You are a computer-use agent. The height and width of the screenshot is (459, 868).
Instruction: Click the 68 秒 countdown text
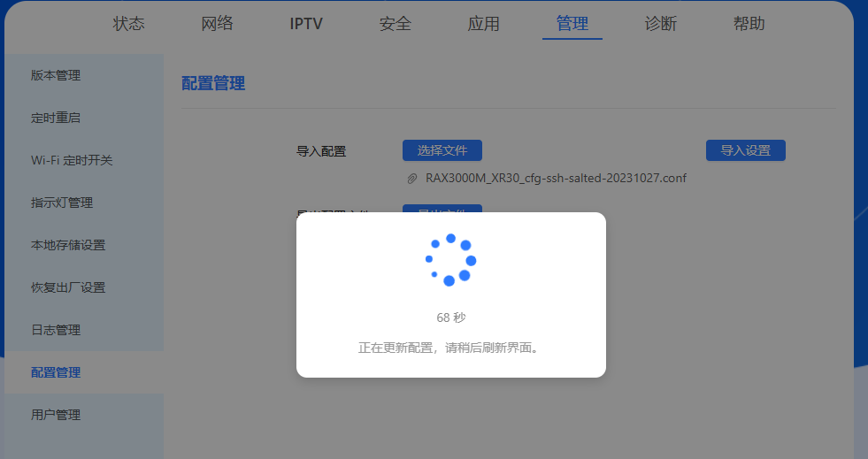pos(451,317)
